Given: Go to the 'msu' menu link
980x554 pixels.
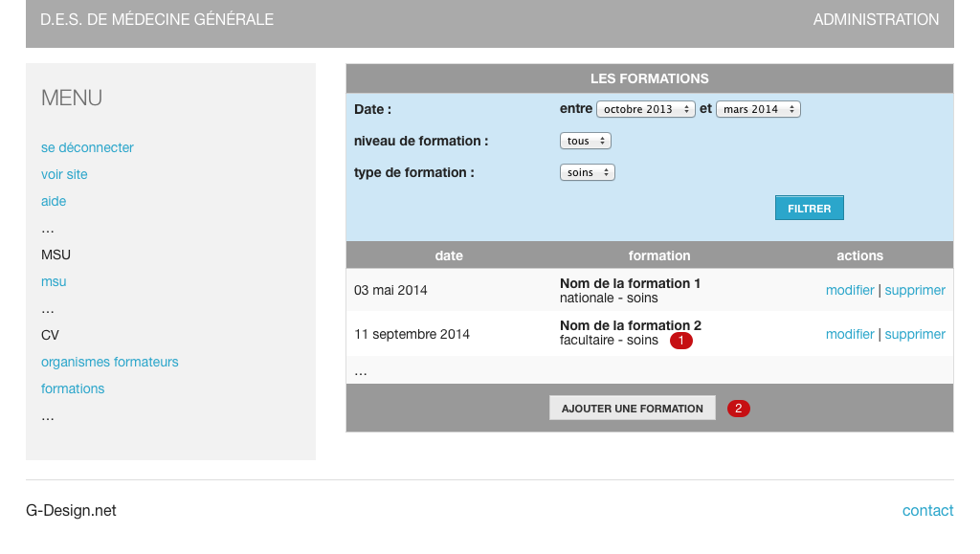Looking at the screenshot, I should click(x=54, y=281).
